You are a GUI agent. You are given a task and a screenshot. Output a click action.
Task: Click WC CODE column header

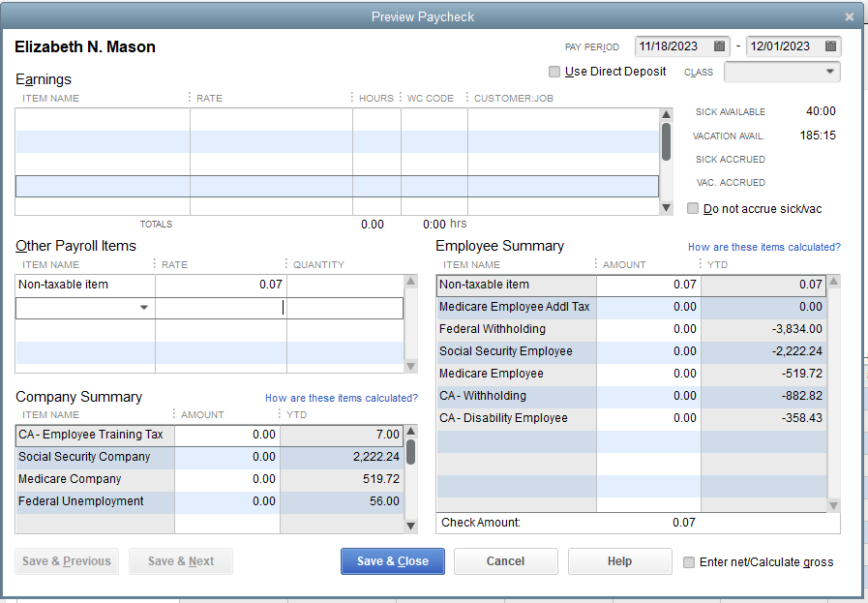(430, 98)
